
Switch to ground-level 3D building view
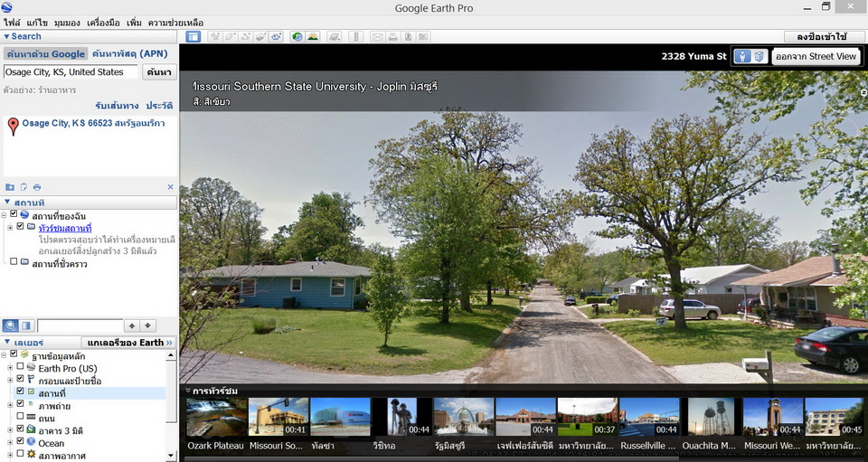[759, 56]
